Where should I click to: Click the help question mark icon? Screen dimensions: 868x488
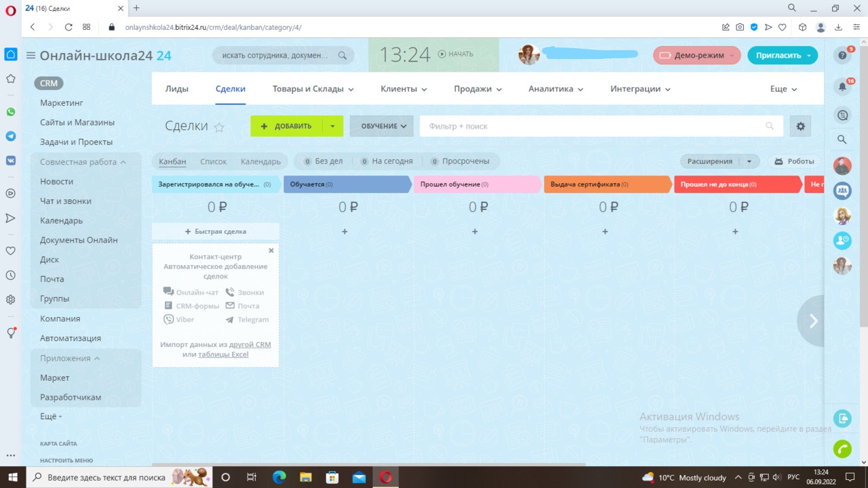point(842,56)
